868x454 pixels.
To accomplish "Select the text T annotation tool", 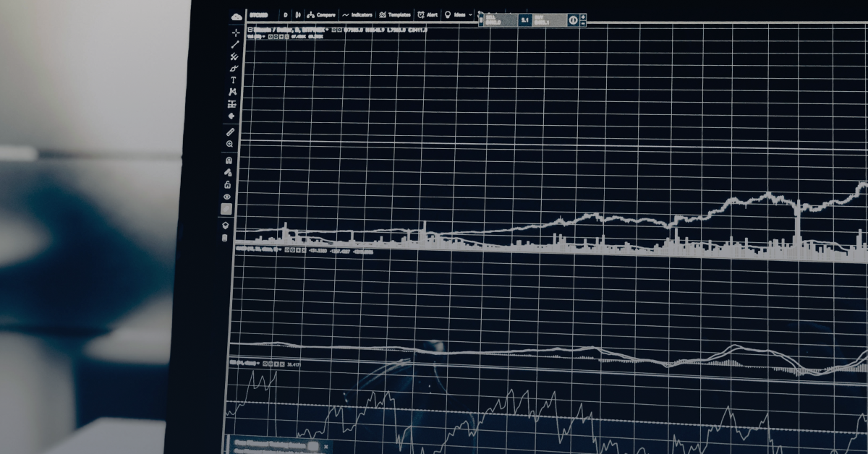I will tap(233, 80).
